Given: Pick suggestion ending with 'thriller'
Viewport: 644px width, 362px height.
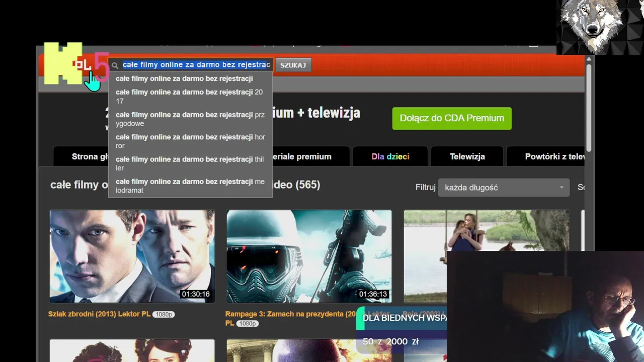Looking at the screenshot, I should coord(190,163).
